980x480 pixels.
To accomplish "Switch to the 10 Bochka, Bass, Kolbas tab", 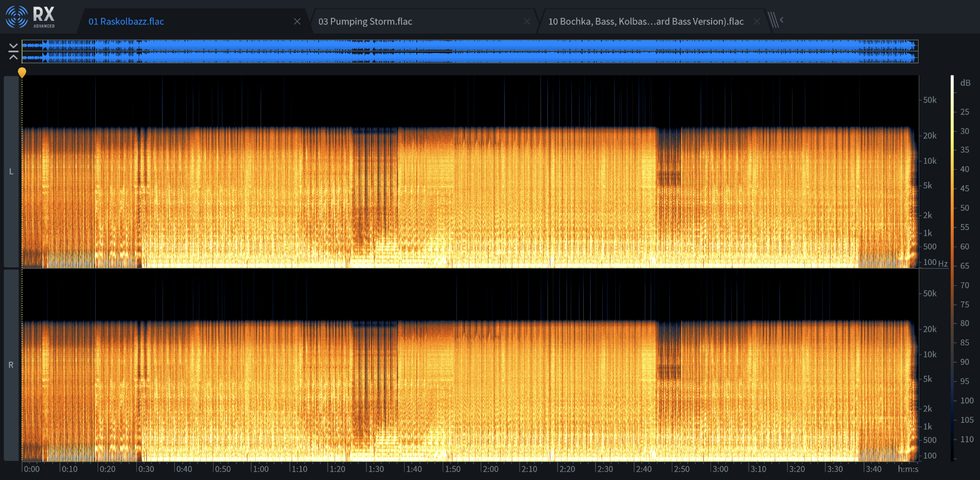I will pos(646,21).
